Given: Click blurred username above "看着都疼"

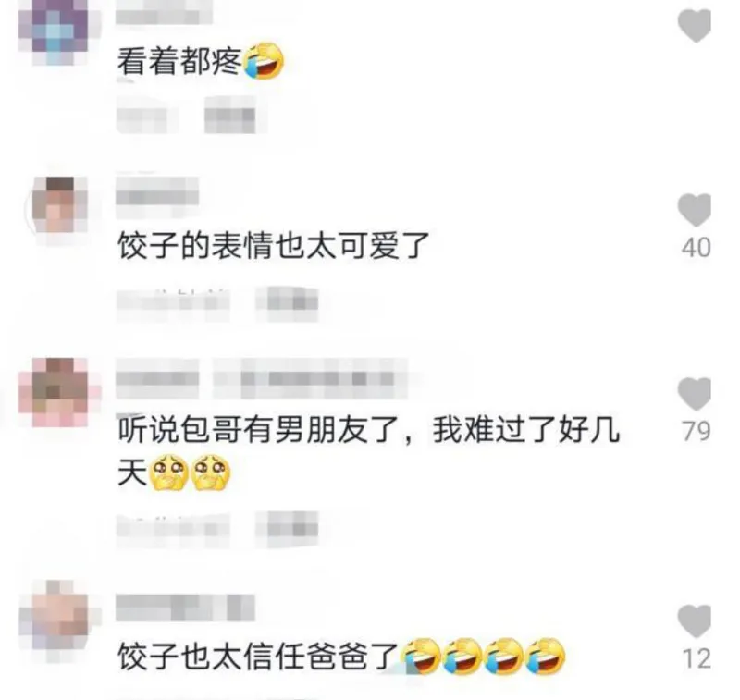Looking at the screenshot, I should [x=164, y=13].
